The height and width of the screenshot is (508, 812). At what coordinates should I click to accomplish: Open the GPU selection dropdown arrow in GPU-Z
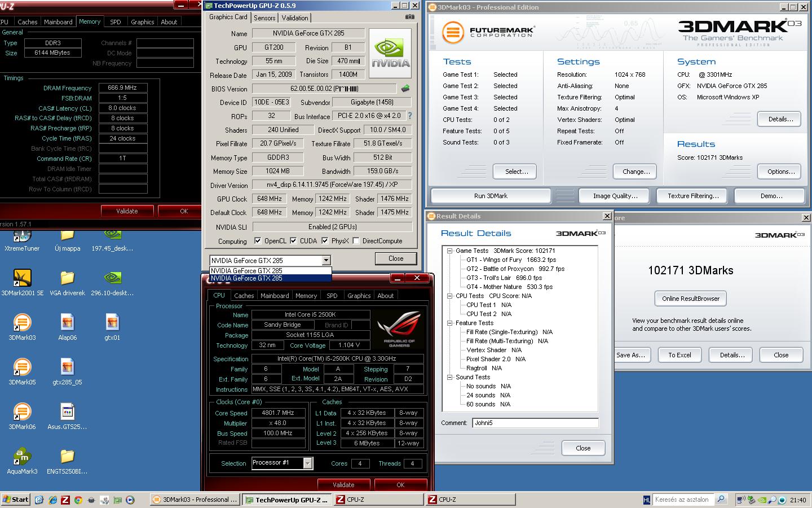pyautogui.click(x=326, y=260)
